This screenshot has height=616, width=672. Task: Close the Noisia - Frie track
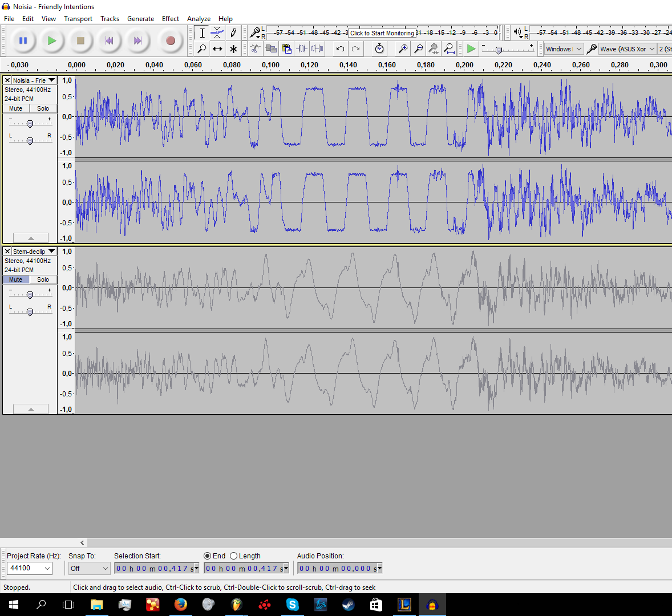pyautogui.click(x=7, y=80)
